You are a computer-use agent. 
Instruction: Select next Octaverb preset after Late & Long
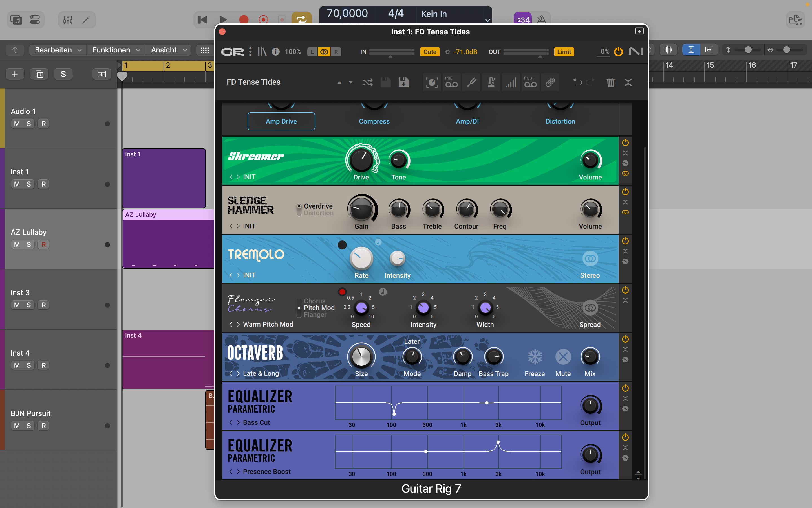(x=238, y=374)
